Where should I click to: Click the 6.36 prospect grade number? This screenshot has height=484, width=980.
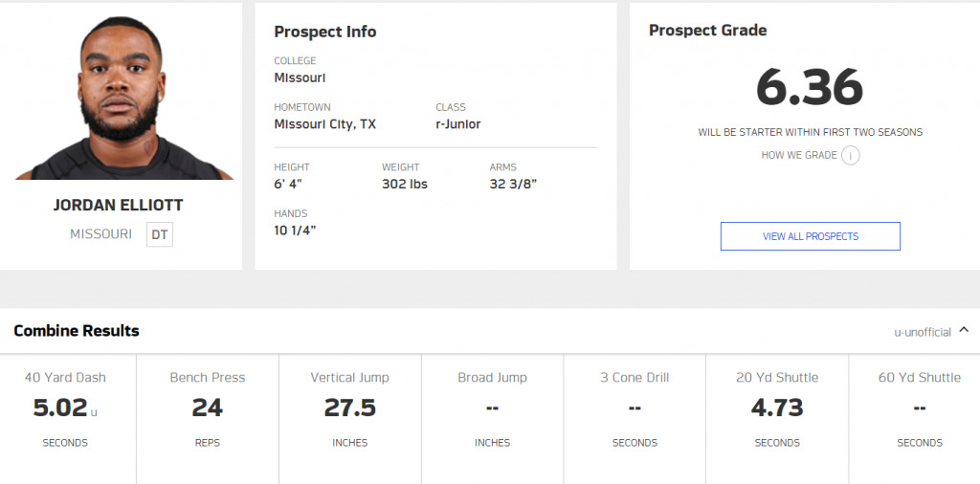pyautogui.click(x=810, y=87)
